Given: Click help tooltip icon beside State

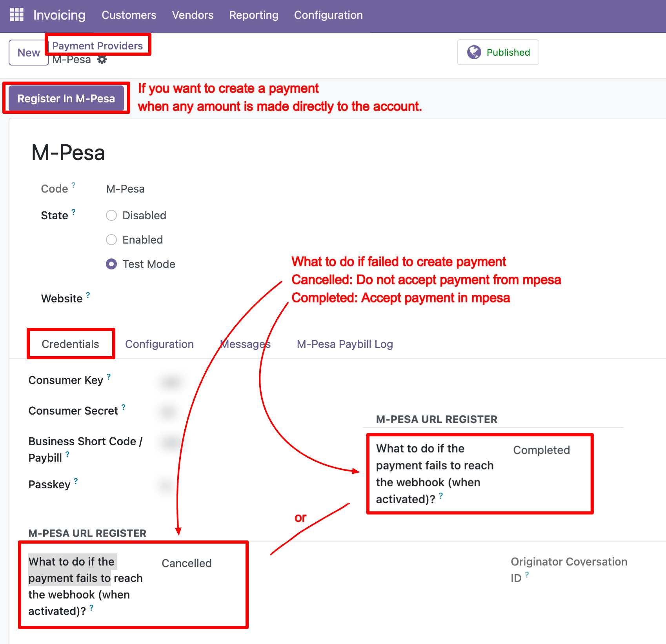Looking at the screenshot, I should click(x=73, y=212).
